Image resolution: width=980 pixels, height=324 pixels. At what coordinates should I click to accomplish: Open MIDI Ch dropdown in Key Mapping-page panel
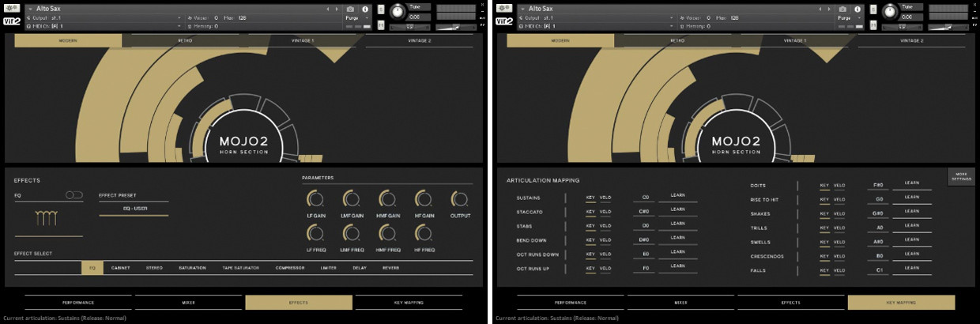coord(596,25)
